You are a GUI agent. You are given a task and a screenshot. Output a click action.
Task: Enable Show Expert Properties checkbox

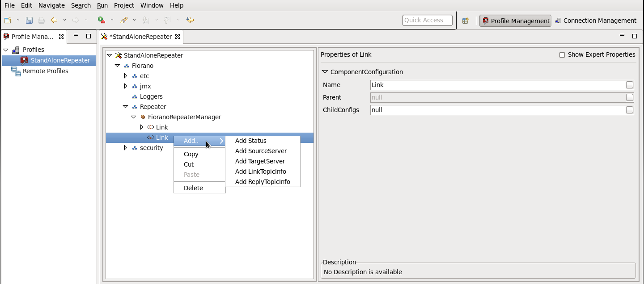[562, 55]
